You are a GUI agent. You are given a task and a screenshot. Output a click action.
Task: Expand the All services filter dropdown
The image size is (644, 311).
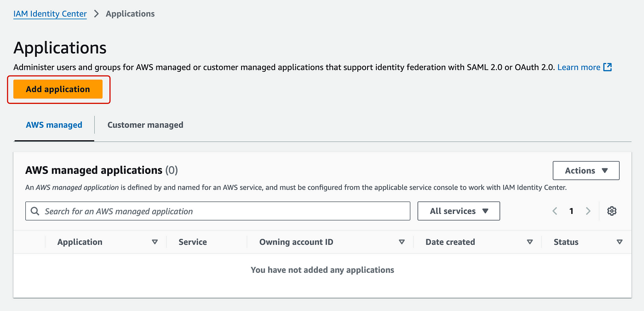pos(459,211)
